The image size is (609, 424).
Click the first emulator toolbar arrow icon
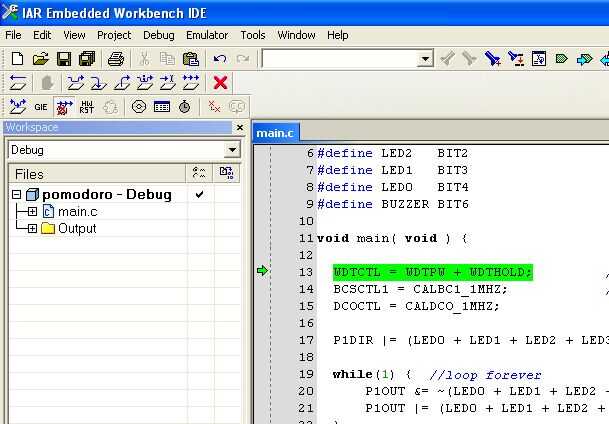pos(18,107)
